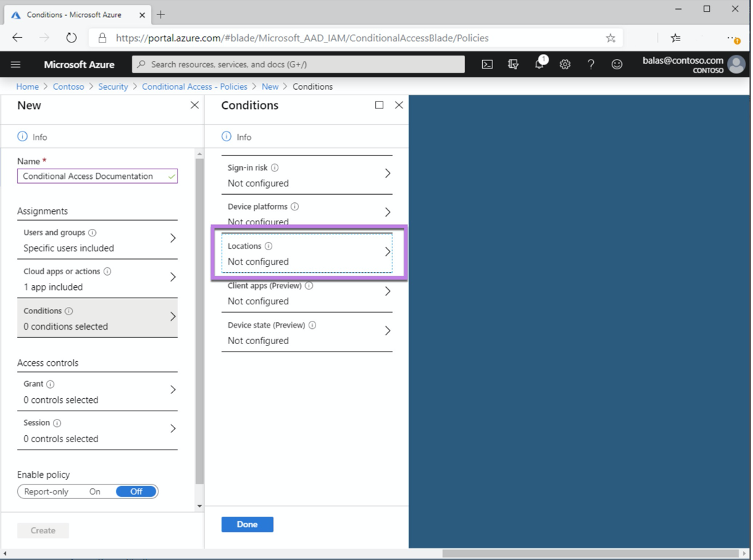Click info icon beside Grant
The width and height of the screenshot is (753, 560).
pyautogui.click(x=51, y=384)
